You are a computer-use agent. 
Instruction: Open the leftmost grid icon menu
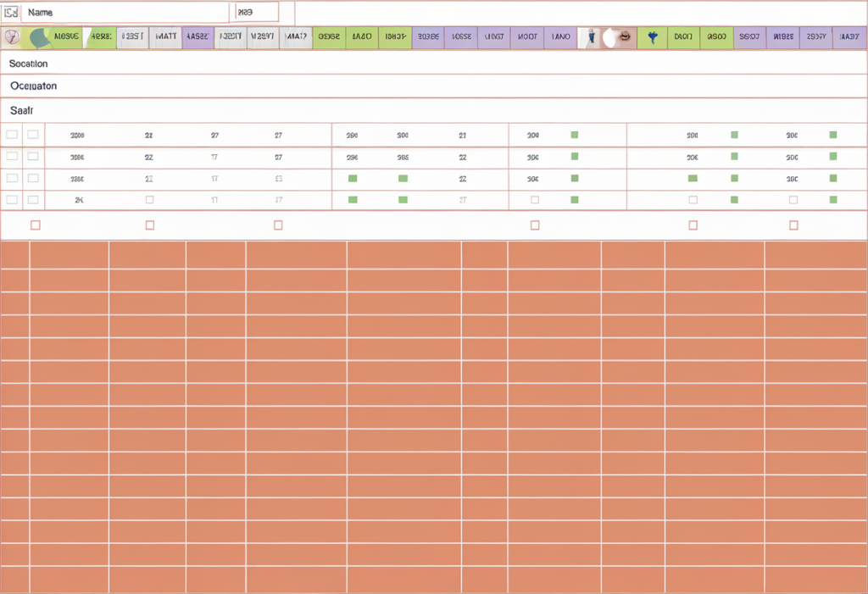pos(10,12)
